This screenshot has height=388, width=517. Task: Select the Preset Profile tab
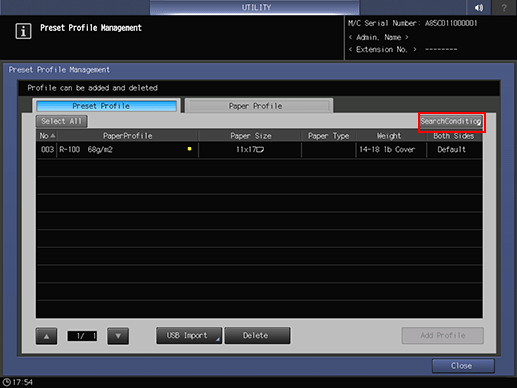click(106, 106)
